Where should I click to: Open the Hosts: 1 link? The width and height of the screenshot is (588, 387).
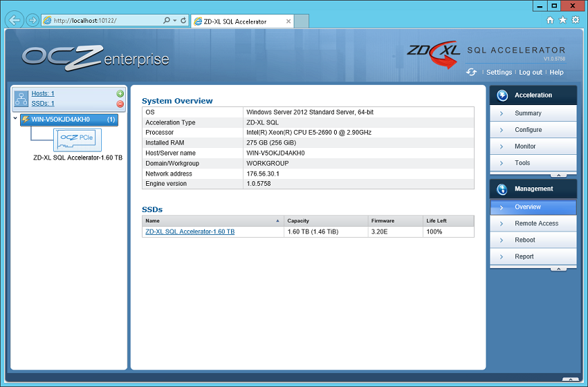[43, 93]
